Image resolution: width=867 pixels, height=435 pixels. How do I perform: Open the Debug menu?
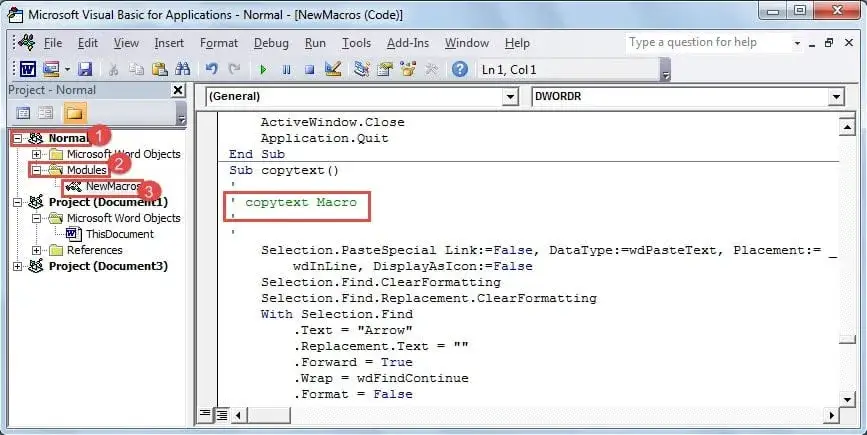[x=270, y=43]
